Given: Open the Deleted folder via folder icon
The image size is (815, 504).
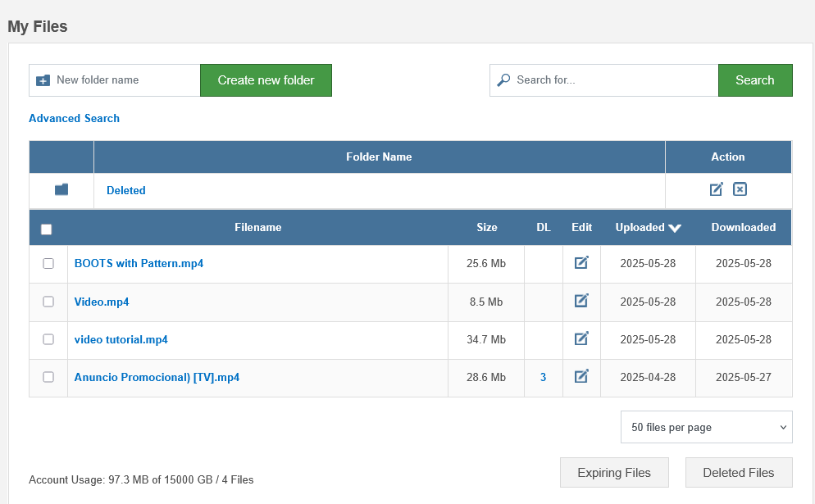Looking at the screenshot, I should tap(61, 189).
